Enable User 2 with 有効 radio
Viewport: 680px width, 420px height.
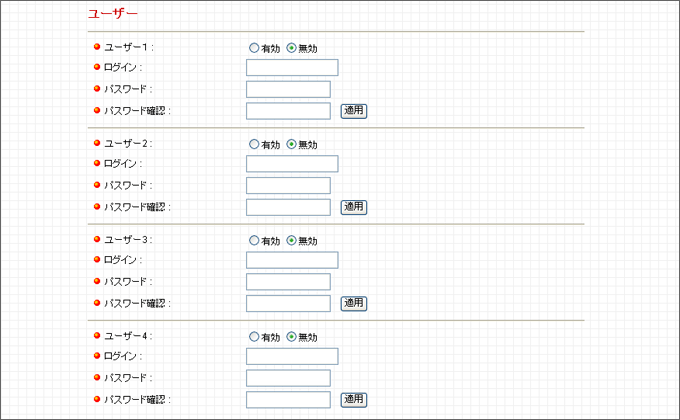pyautogui.click(x=254, y=144)
